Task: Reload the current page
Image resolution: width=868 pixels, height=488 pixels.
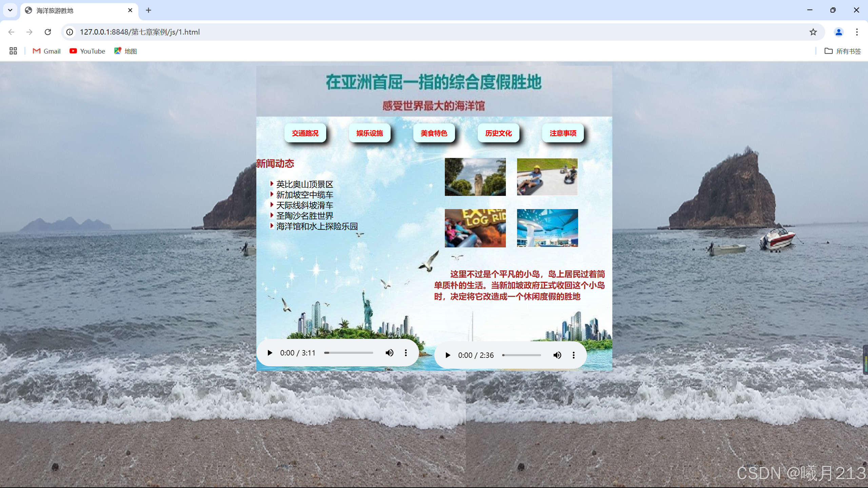Action: point(48,32)
